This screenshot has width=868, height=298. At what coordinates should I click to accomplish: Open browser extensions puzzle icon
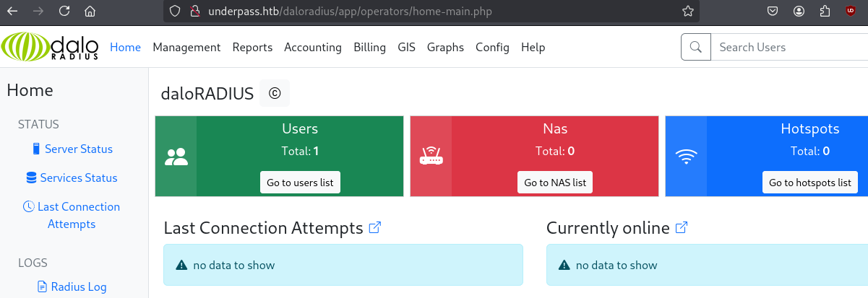pos(825,12)
